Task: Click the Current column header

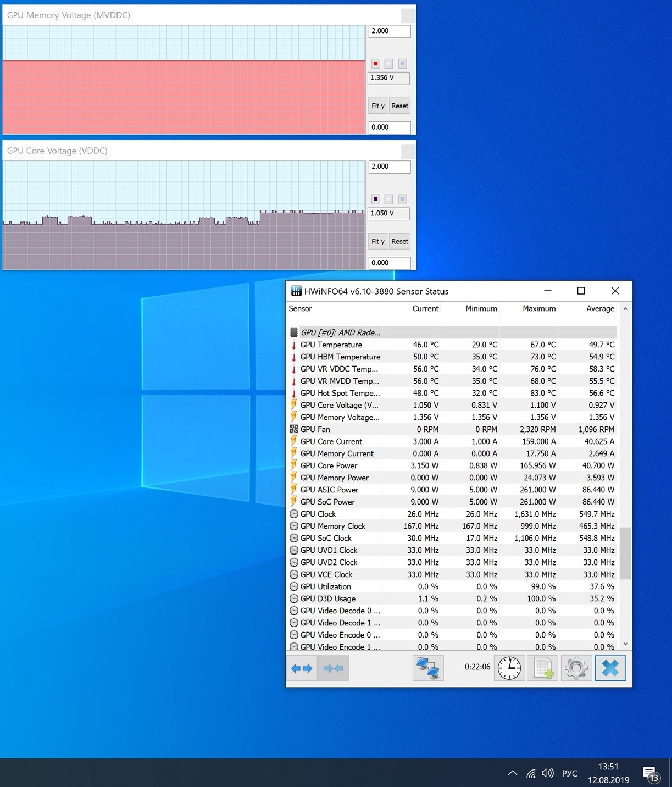Action: coord(412,309)
